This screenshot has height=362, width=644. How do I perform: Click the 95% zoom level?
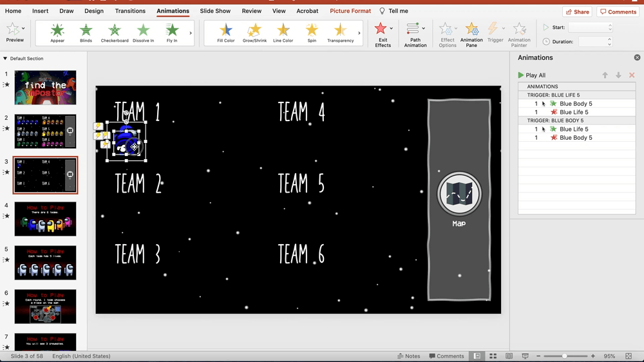click(609, 356)
